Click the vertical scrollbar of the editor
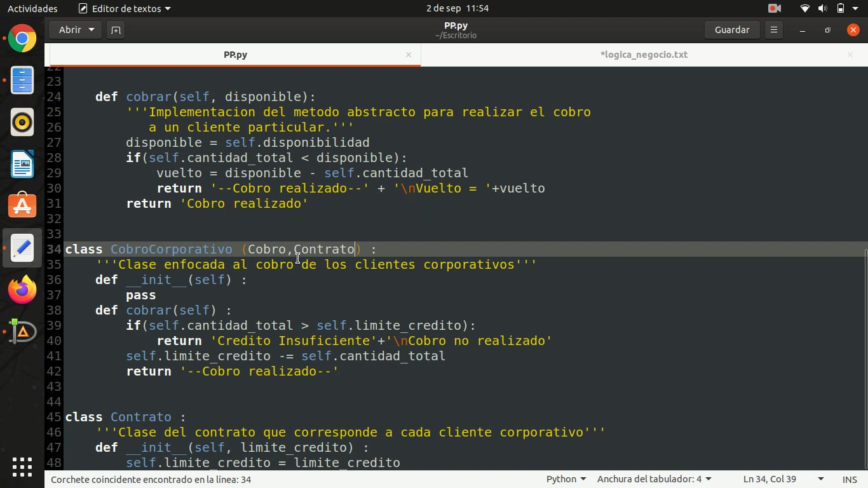 pos(865,359)
